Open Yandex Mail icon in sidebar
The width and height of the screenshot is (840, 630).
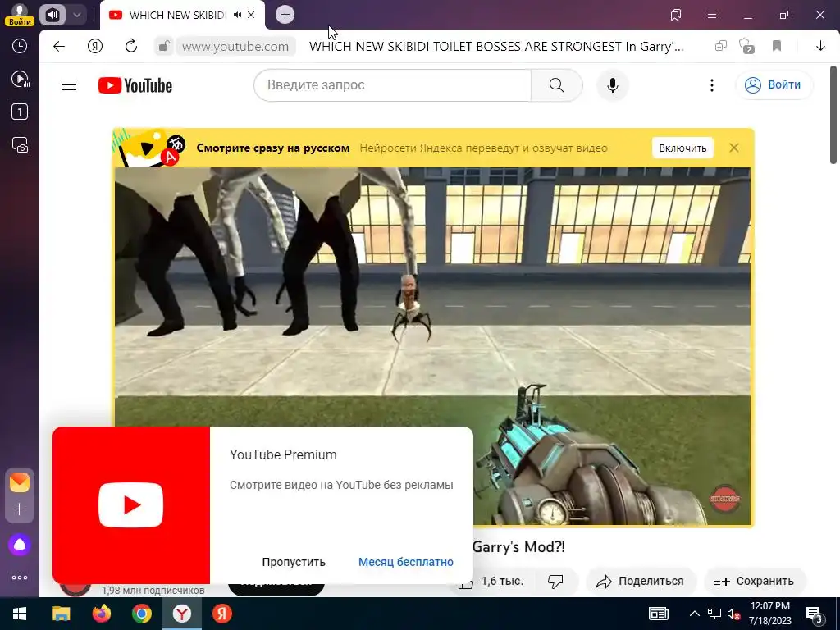click(x=20, y=482)
